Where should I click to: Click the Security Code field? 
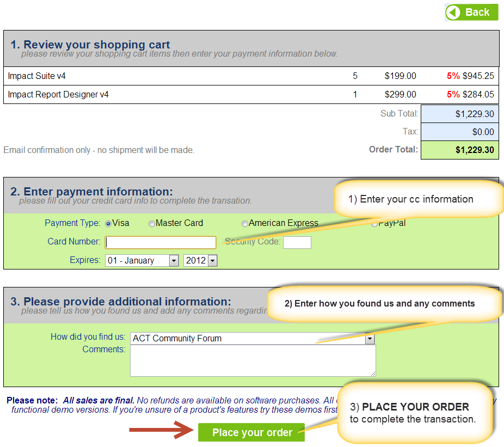(x=297, y=242)
